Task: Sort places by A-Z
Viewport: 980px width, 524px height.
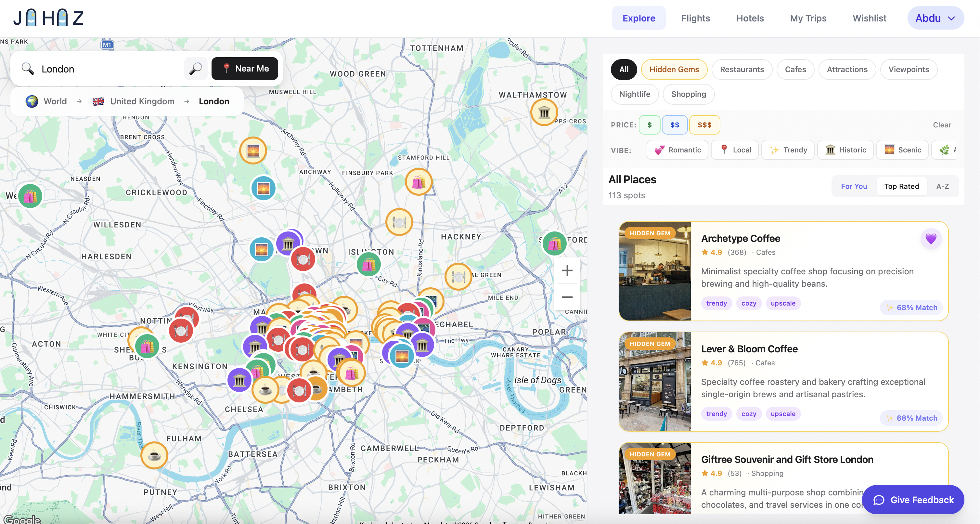Action: [x=942, y=186]
